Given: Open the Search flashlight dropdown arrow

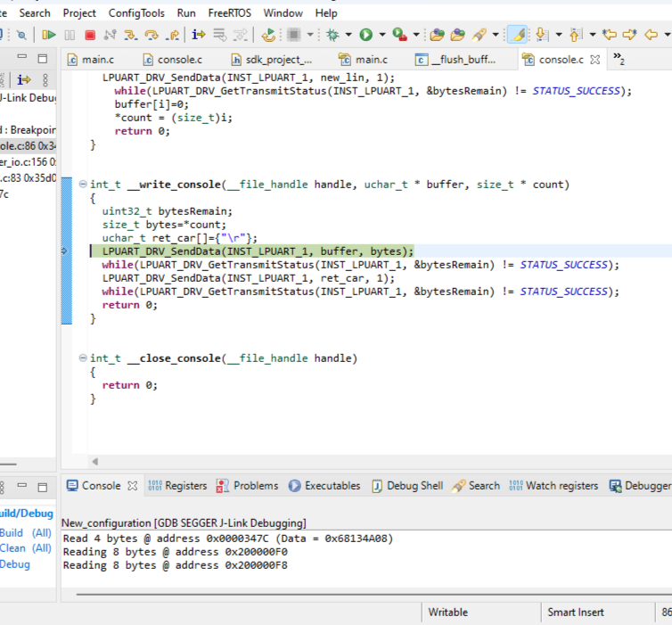Looking at the screenshot, I should [x=496, y=35].
